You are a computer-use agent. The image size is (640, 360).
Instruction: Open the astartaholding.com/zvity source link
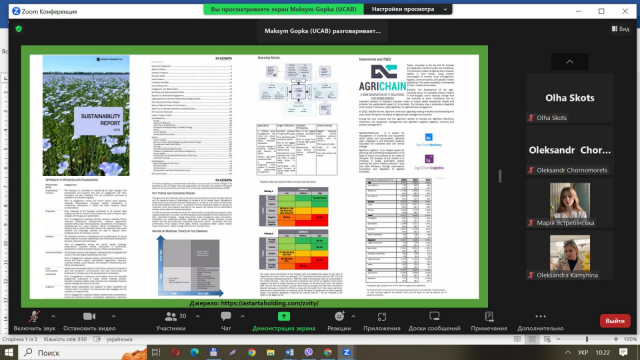point(270,303)
